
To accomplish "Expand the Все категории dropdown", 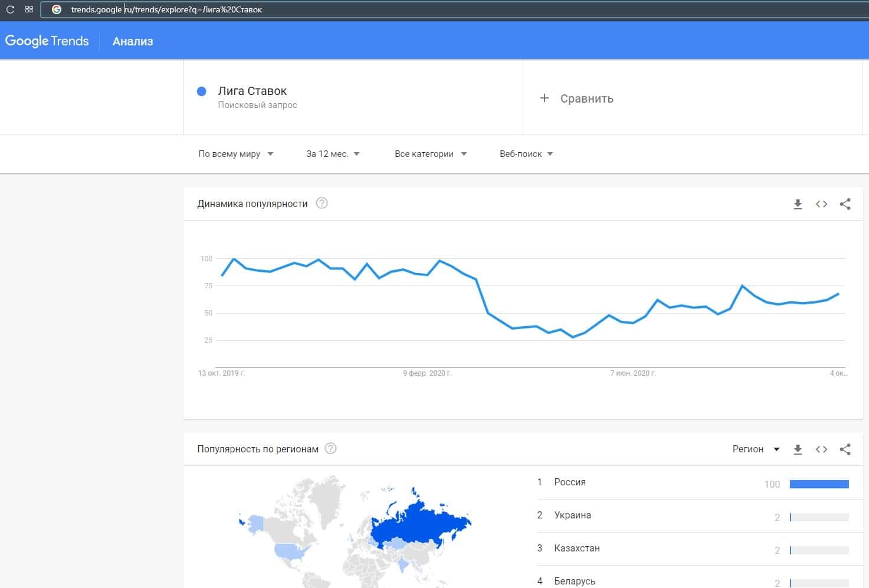I will tap(430, 154).
